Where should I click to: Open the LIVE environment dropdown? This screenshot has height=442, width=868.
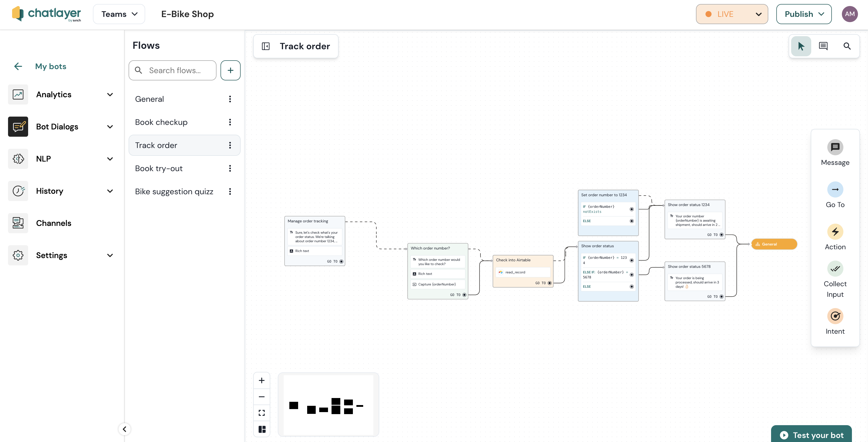click(x=732, y=14)
